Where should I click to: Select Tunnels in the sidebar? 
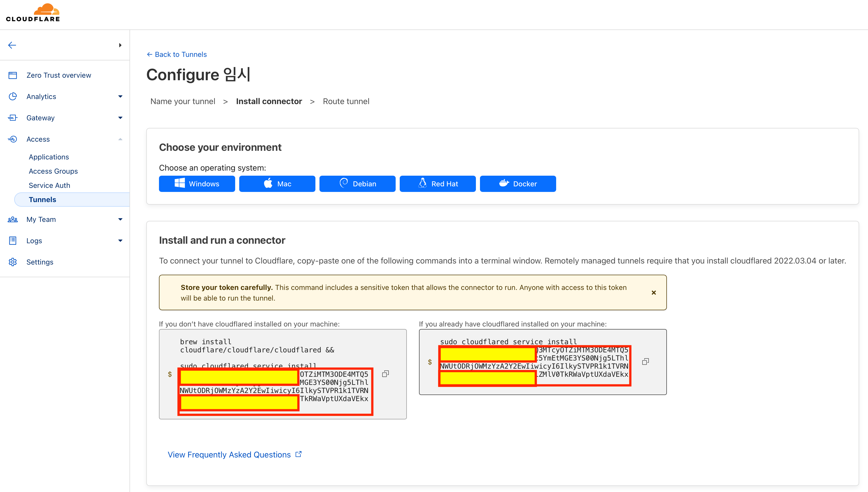coord(43,199)
